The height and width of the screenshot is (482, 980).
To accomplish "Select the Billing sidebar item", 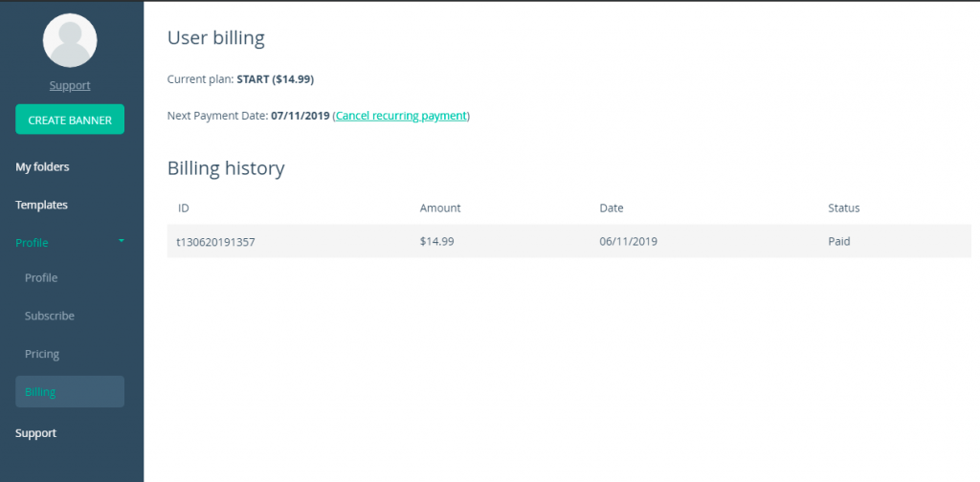I will click(70, 391).
